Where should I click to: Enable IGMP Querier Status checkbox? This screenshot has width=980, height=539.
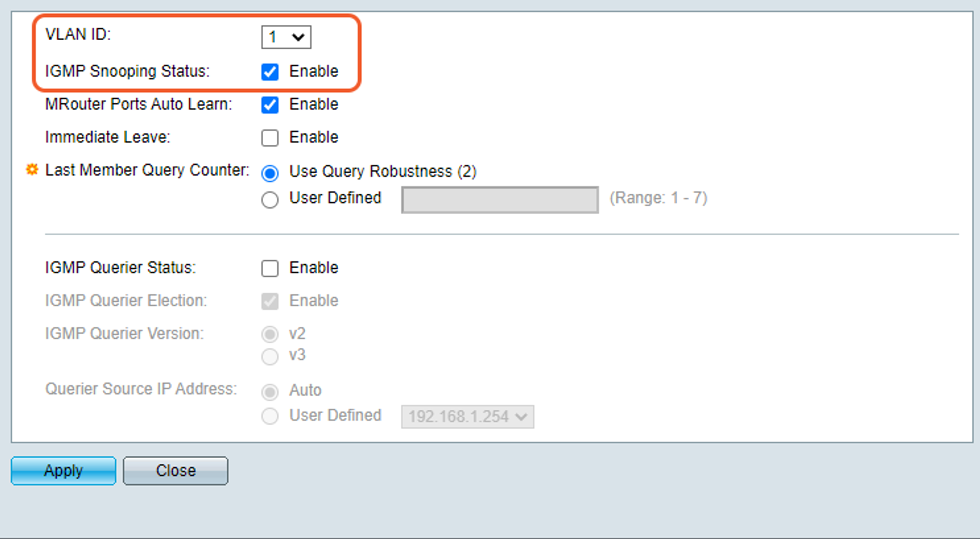[x=270, y=268]
